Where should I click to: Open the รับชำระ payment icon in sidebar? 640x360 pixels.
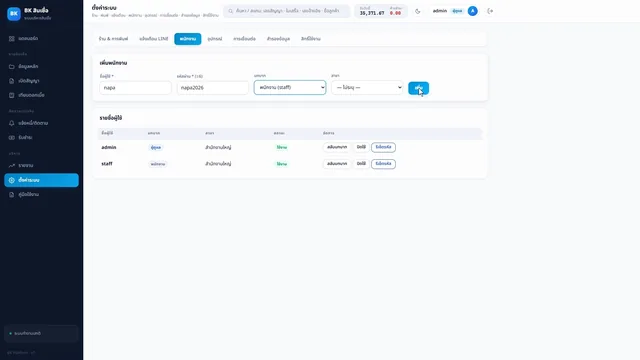pos(11,138)
